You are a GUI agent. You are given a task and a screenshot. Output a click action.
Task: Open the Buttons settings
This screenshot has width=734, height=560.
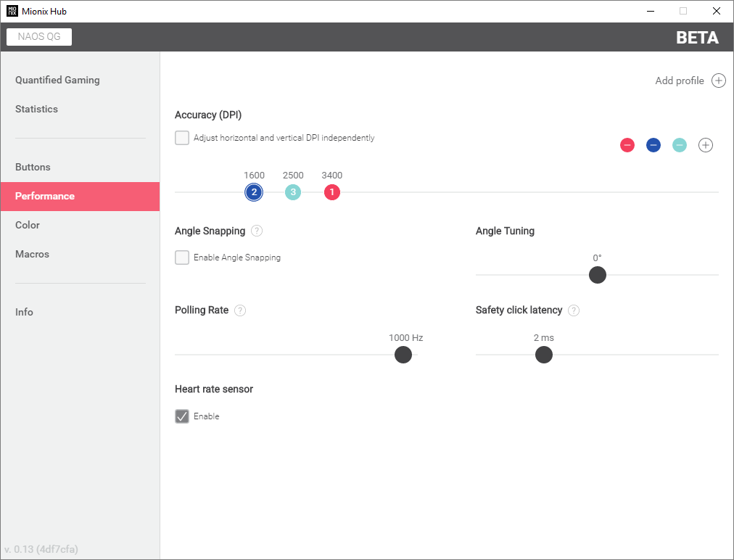coord(33,167)
